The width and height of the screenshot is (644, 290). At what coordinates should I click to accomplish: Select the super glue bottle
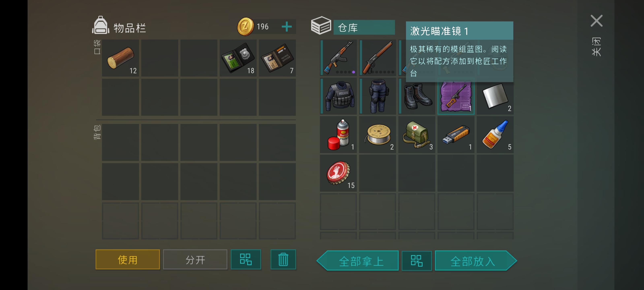pos(495,135)
